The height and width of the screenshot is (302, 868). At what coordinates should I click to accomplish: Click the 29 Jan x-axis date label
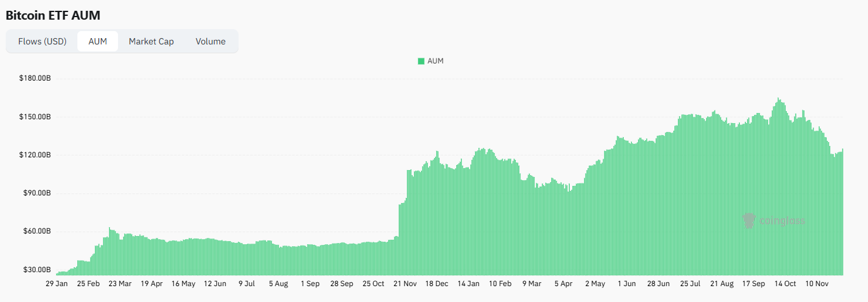point(56,284)
